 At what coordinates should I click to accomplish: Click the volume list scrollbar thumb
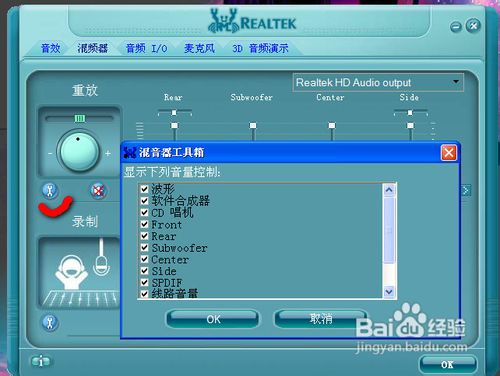point(389,230)
